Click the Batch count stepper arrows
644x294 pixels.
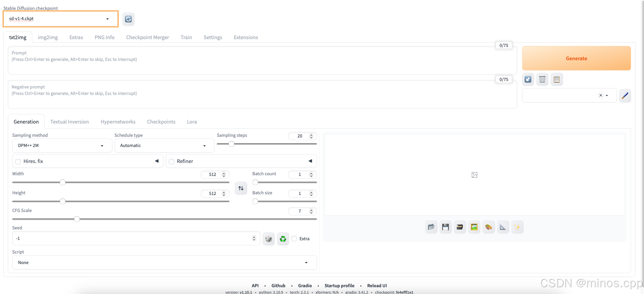[x=311, y=175]
